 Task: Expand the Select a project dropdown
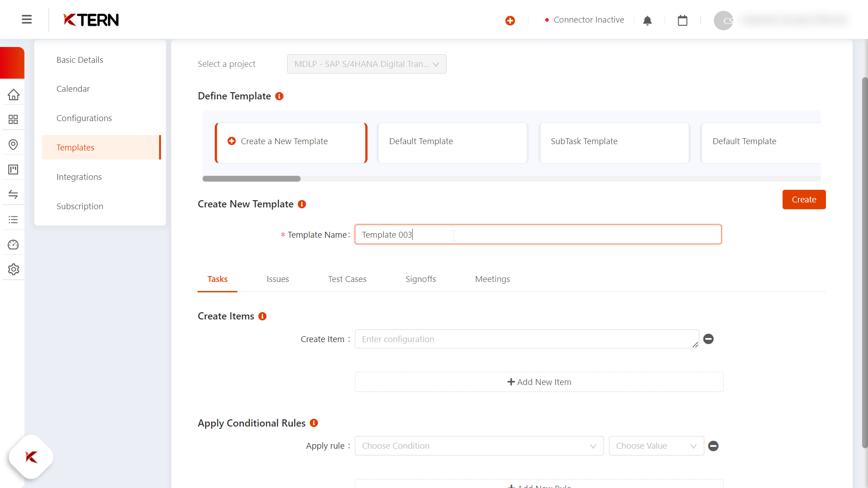tap(367, 64)
